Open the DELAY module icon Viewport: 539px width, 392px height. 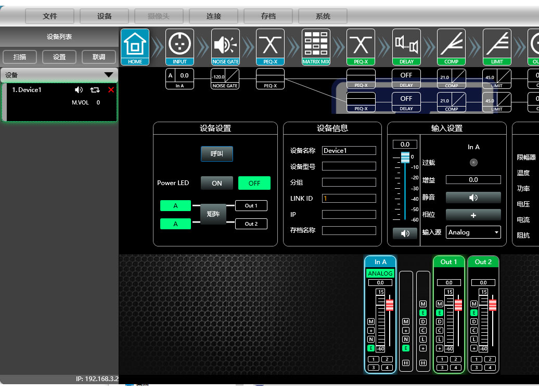pos(406,47)
